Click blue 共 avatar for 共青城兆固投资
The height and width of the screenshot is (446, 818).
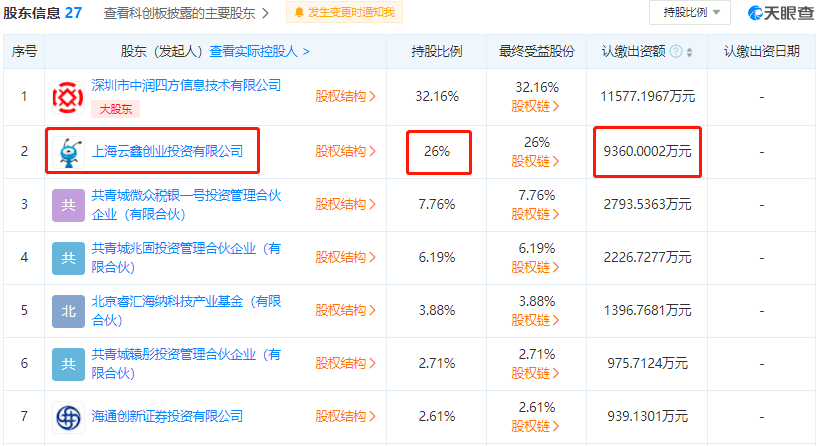(68, 258)
